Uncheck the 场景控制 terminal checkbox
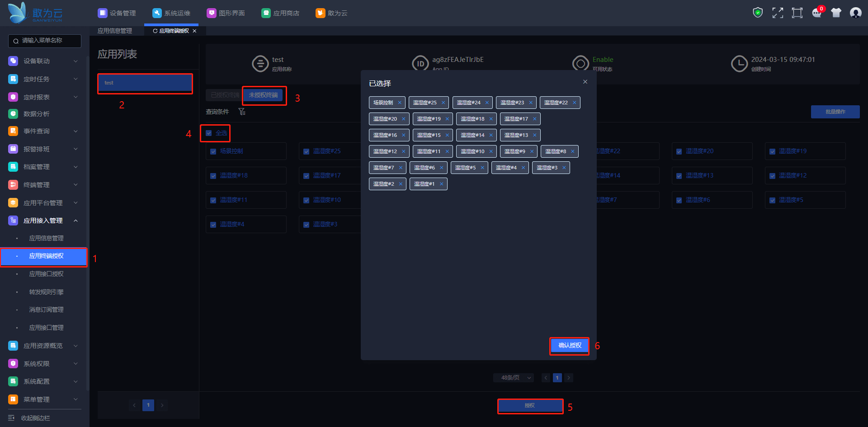 tap(213, 151)
